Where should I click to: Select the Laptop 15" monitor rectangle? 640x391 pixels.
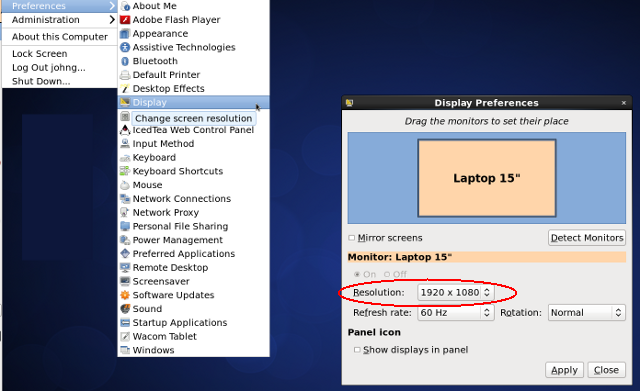(x=487, y=178)
